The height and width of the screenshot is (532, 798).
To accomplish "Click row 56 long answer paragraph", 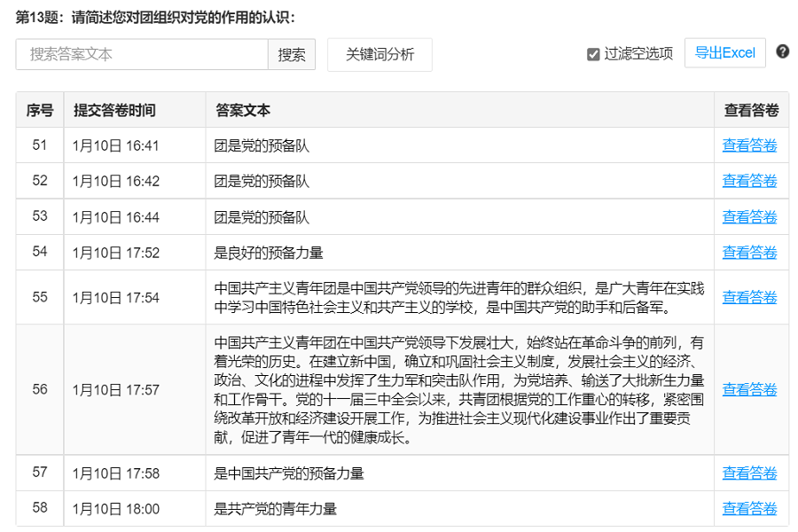I will click(459, 390).
